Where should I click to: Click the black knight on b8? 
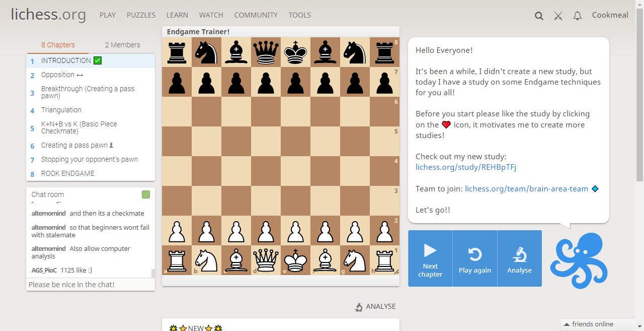pos(206,52)
